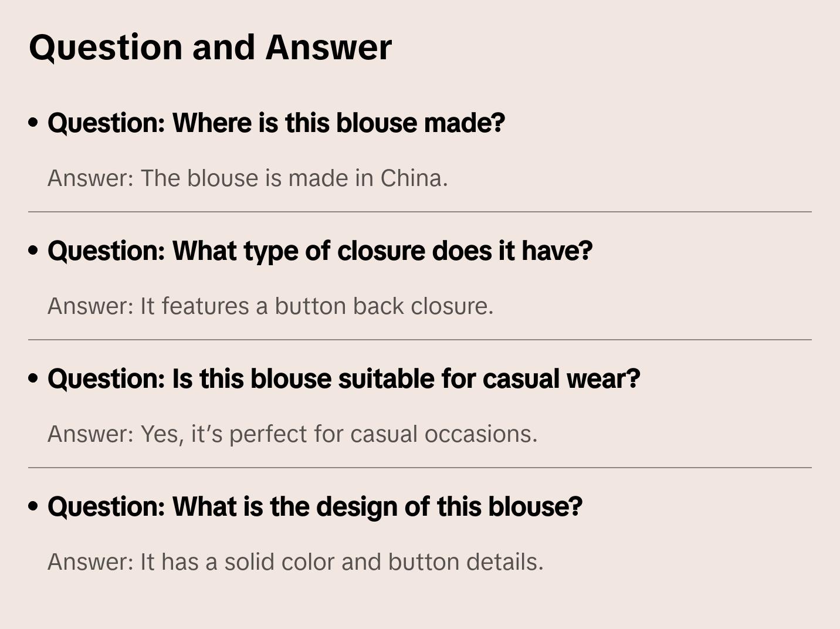Screen dimensions: 840x629
Task: Click the divider line below the button closure answer
Action: 420,340
